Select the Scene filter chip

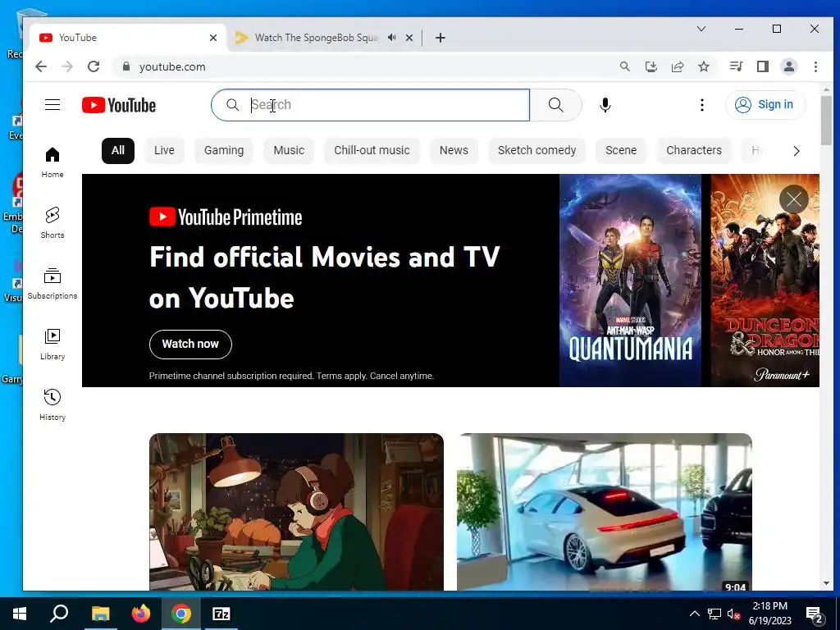click(621, 151)
